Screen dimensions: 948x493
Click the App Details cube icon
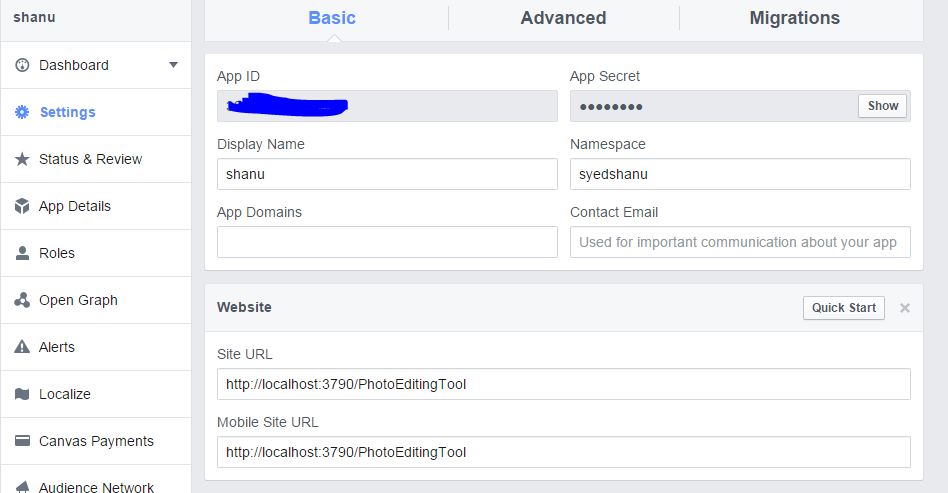coord(22,206)
